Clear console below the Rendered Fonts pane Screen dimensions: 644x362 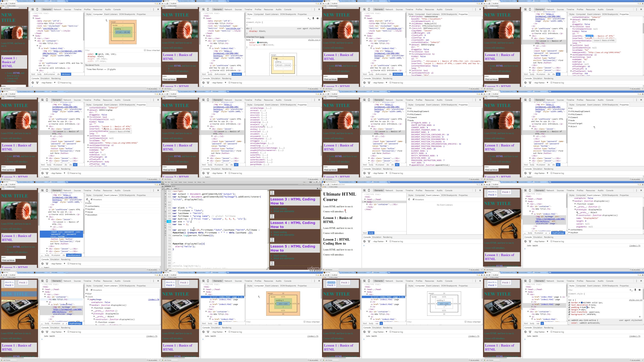tap(33, 83)
